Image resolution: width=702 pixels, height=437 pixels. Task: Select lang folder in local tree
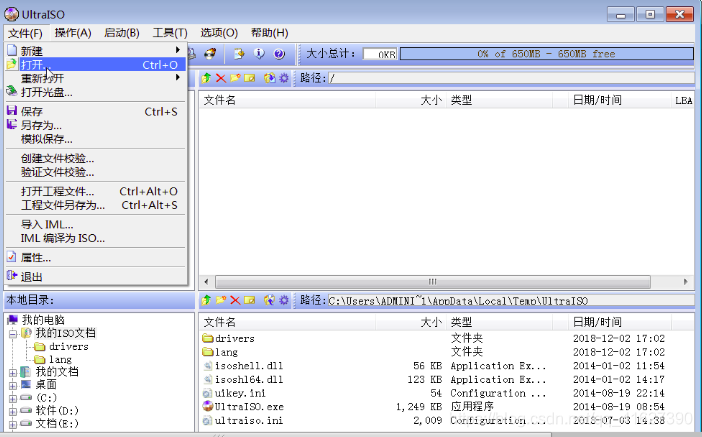(60, 360)
